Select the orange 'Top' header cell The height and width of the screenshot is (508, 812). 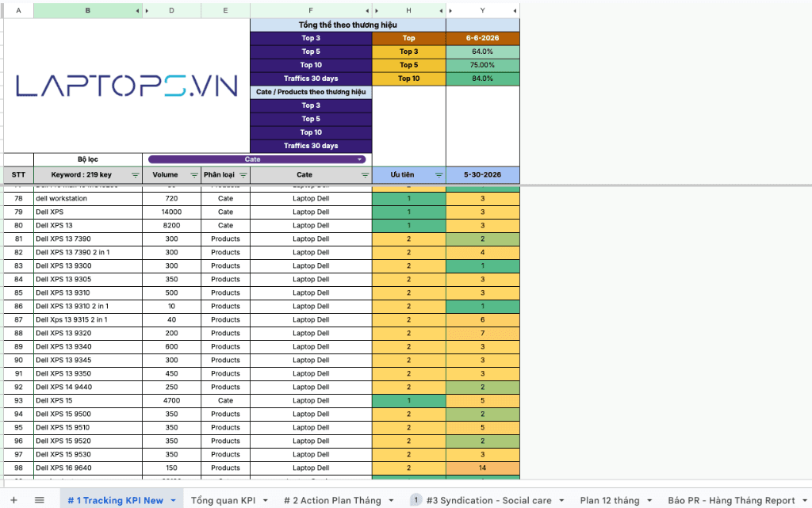(x=408, y=38)
